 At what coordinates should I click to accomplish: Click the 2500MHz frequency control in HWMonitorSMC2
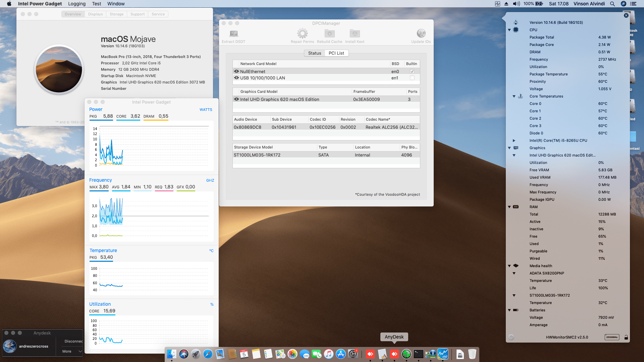click(x=612, y=337)
